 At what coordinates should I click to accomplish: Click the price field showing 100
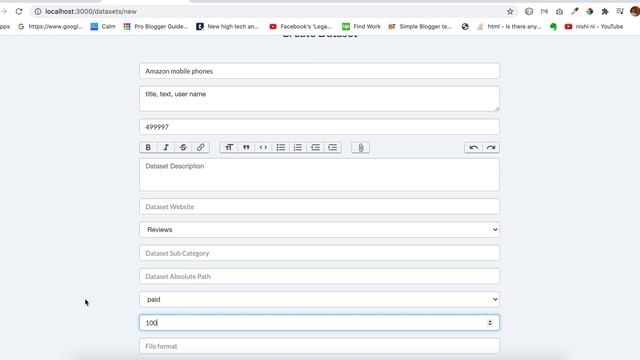pyautogui.click(x=319, y=323)
